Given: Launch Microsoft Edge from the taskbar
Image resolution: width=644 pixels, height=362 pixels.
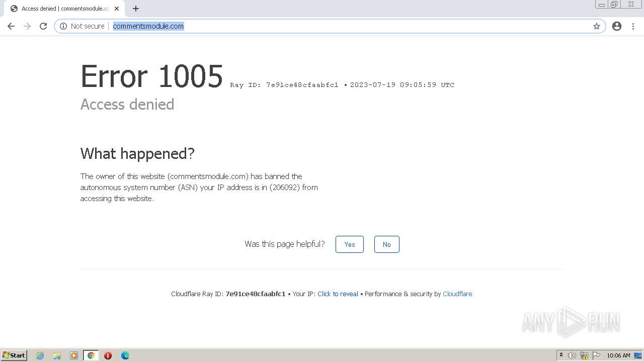Looking at the screenshot, I should pyautogui.click(x=125, y=355).
